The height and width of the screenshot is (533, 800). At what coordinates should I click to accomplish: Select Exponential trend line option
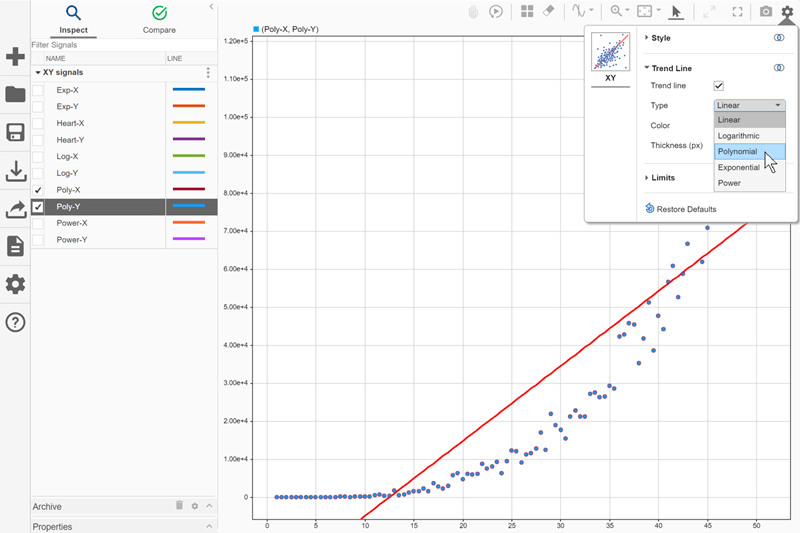point(749,167)
